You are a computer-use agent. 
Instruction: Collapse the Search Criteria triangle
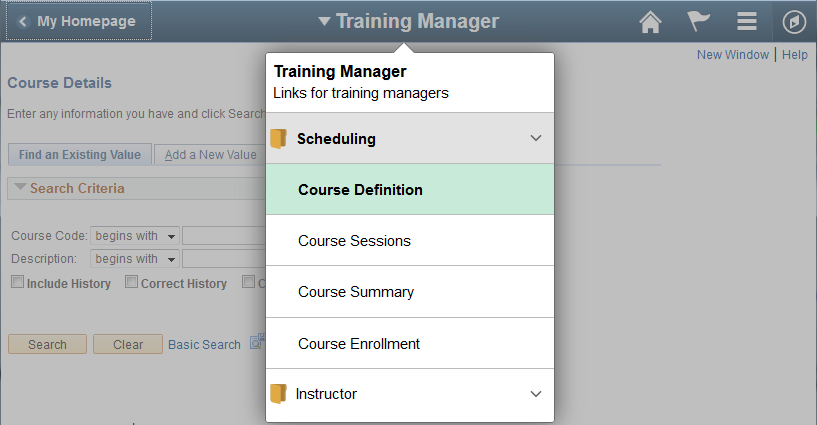coord(20,187)
